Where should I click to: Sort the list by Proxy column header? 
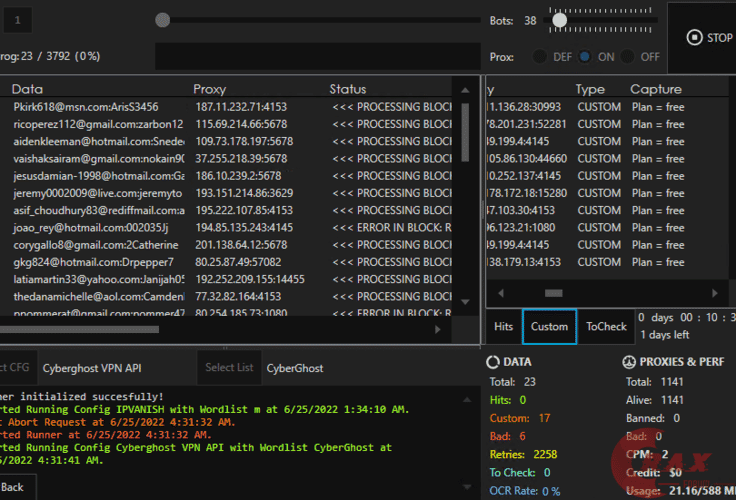coord(210,89)
